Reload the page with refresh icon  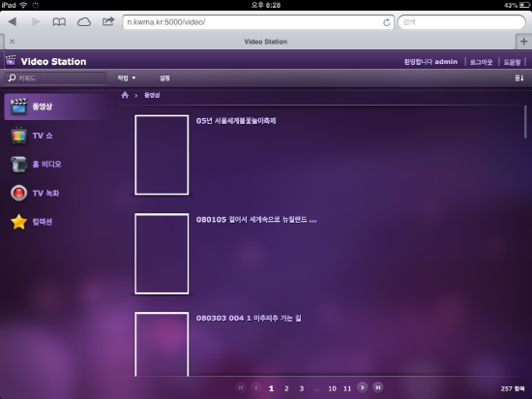[387, 22]
